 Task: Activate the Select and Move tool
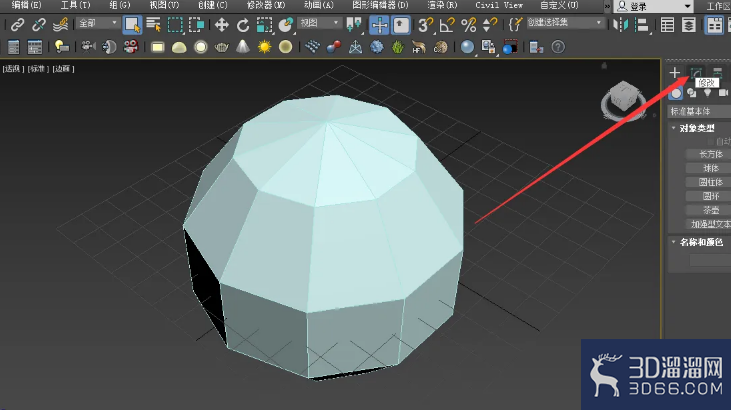[x=221, y=24]
